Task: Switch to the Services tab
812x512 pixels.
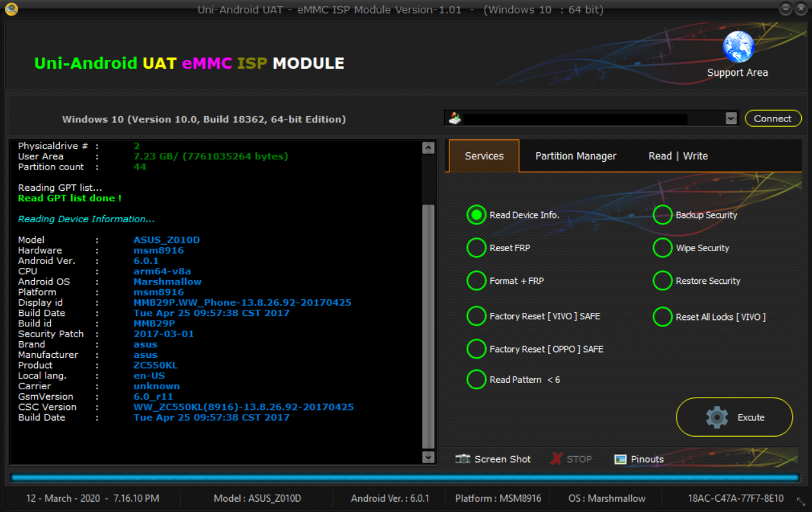Action: tap(484, 156)
